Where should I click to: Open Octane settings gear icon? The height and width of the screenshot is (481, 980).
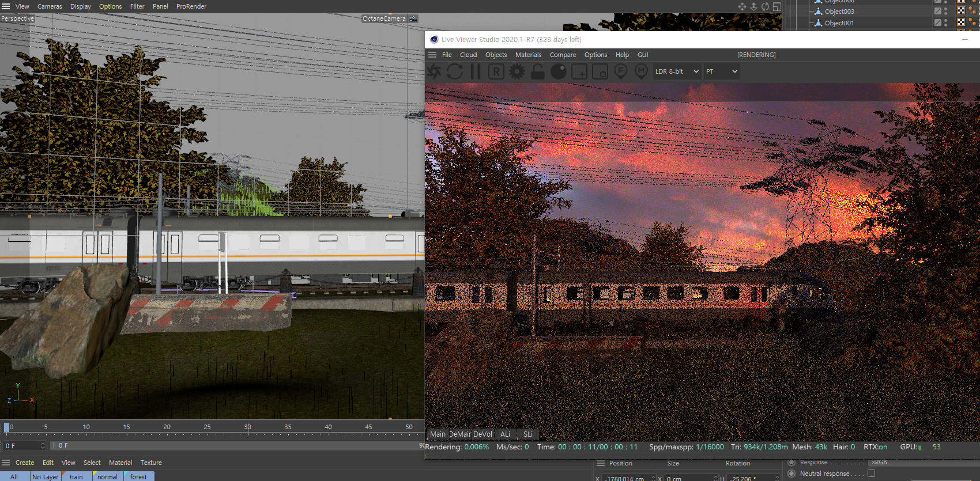(517, 71)
